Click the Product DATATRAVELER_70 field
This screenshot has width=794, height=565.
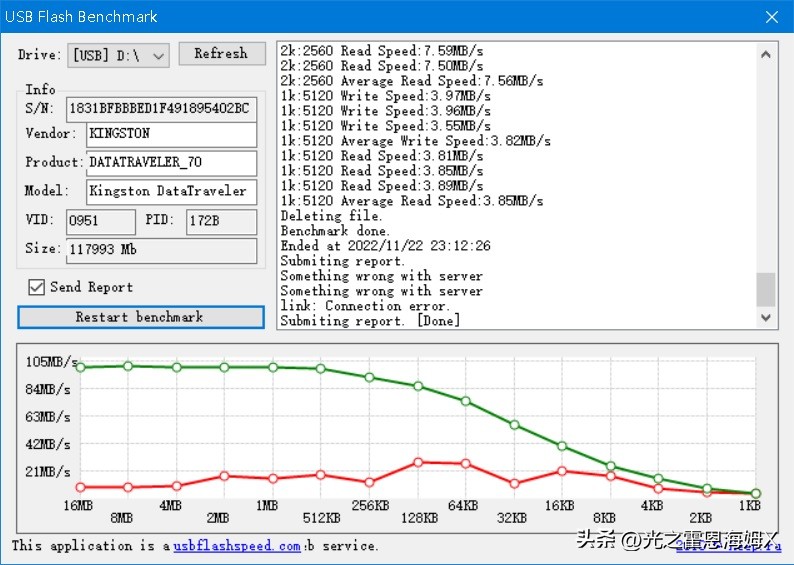(x=171, y=162)
